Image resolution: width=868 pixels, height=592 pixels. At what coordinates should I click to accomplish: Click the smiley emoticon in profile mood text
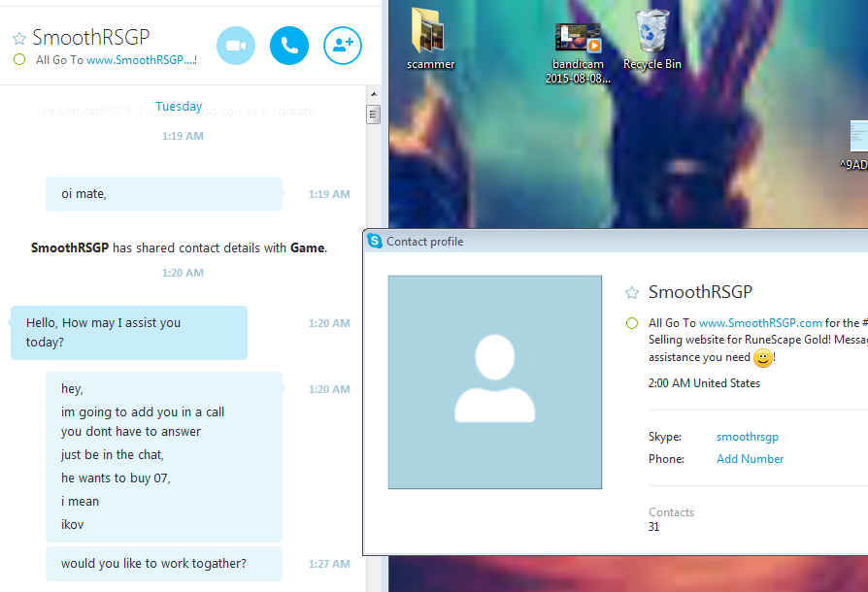click(x=763, y=358)
